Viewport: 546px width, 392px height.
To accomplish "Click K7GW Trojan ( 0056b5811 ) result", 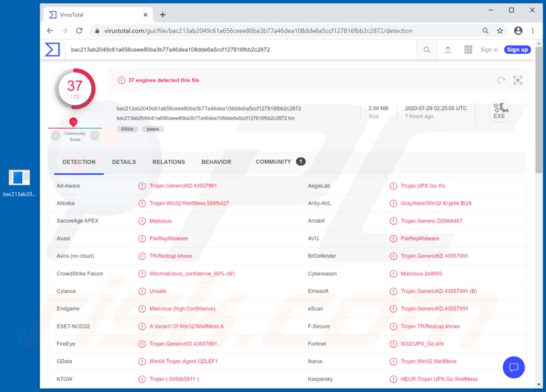I will coord(173,379).
